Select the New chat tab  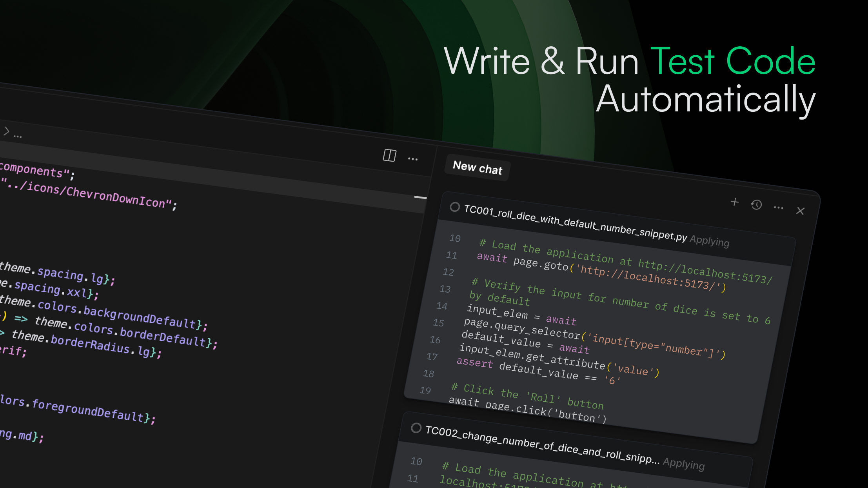pyautogui.click(x=477, y=168)
